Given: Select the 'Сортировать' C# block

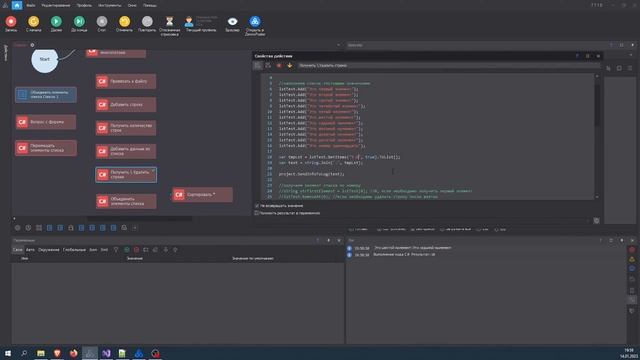Looking at the screenshot, I should click(x=202, y=195).
